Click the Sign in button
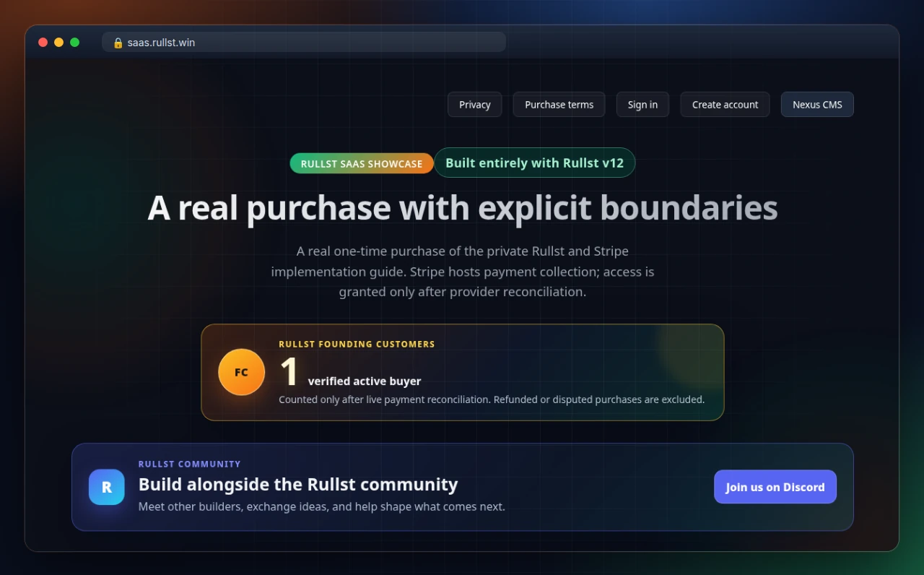The height and width of the screenshot is (575, 924). 642,104
